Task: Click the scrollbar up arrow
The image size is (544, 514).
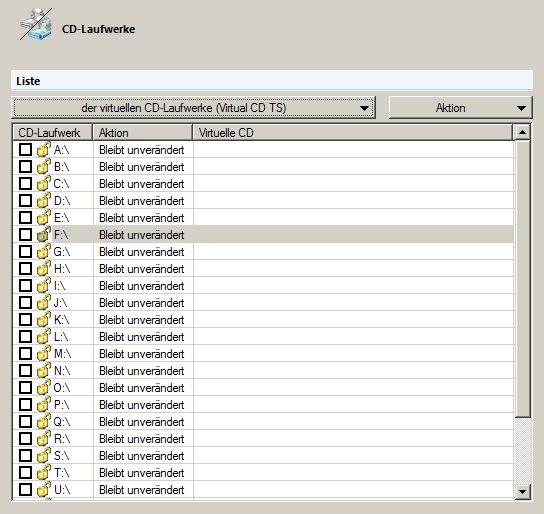Action: 522,132
